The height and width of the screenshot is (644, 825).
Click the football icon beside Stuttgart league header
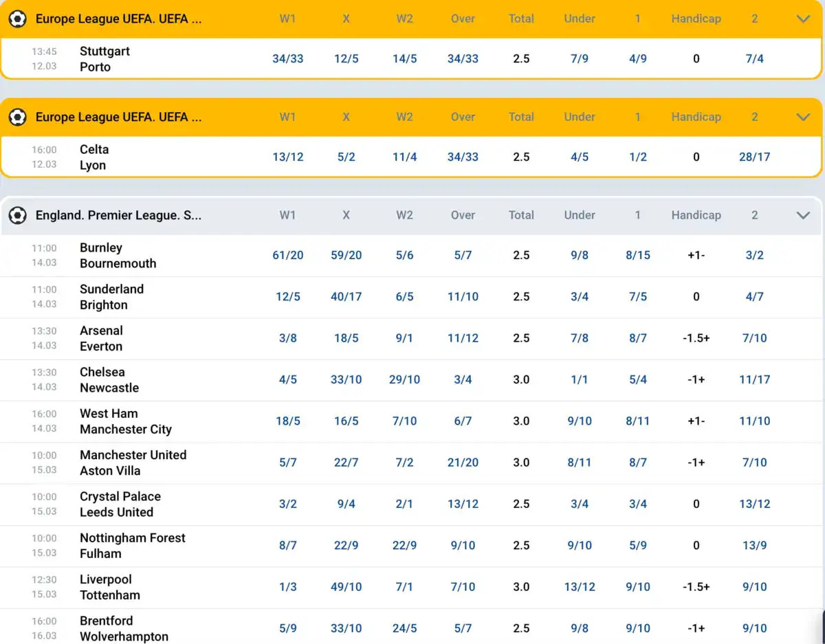click(18, 19)
